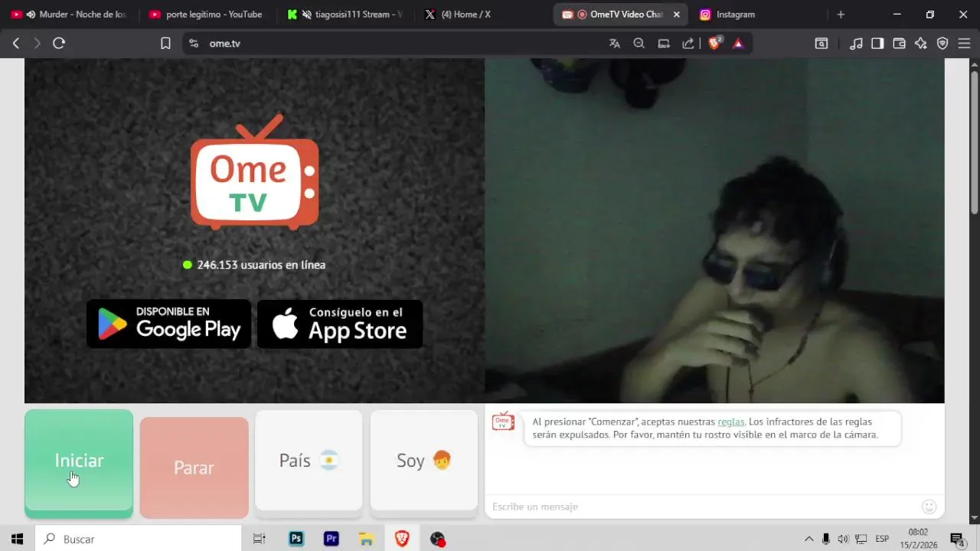Click the zoom-out magnifier icon

[x=639, y=44]
